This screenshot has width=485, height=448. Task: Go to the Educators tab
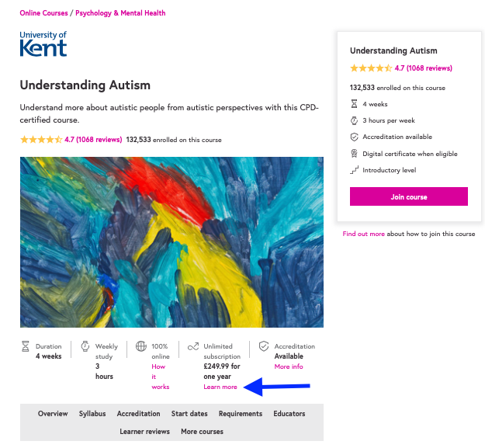pos(289,414)
